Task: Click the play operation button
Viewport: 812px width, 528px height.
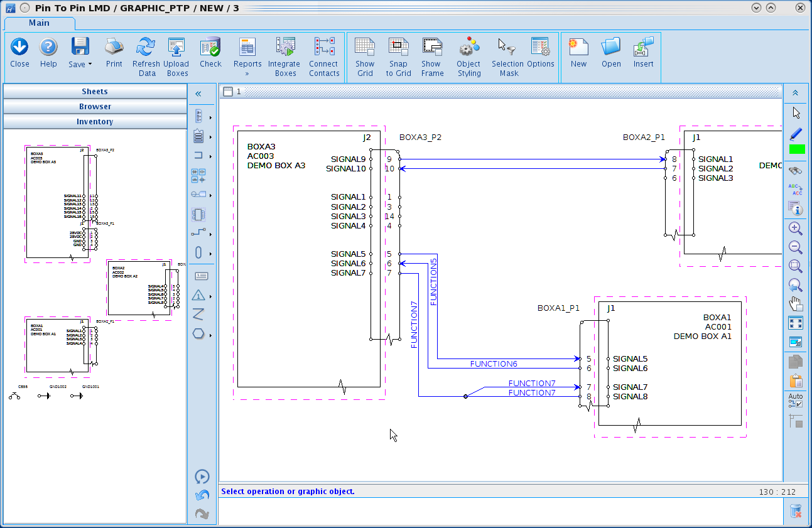Action: tap(202, 477)
